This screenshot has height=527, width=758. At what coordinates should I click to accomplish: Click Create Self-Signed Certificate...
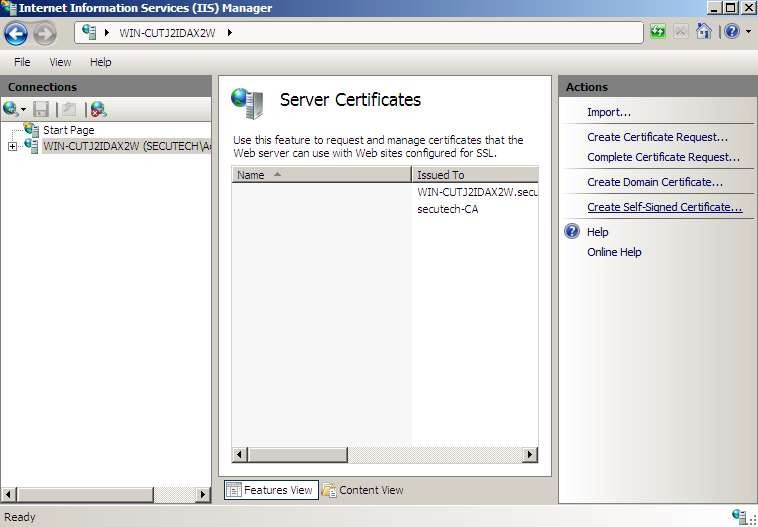coord(665,207)
